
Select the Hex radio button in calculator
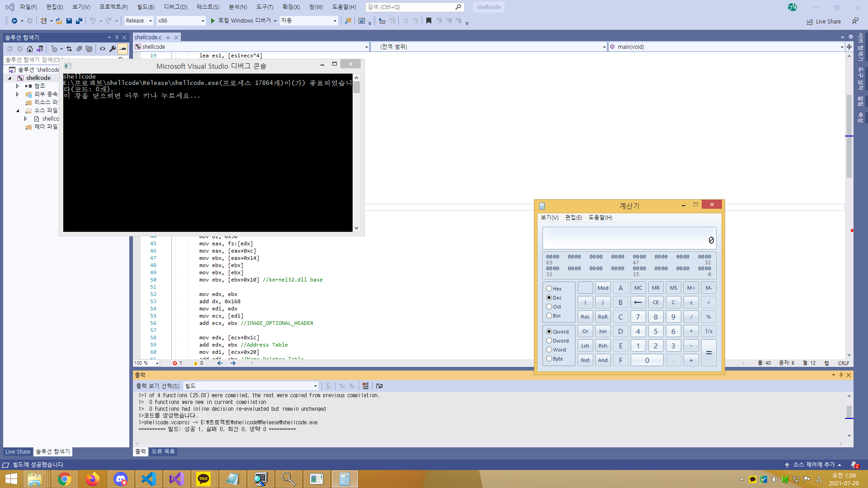click(549, 289)
